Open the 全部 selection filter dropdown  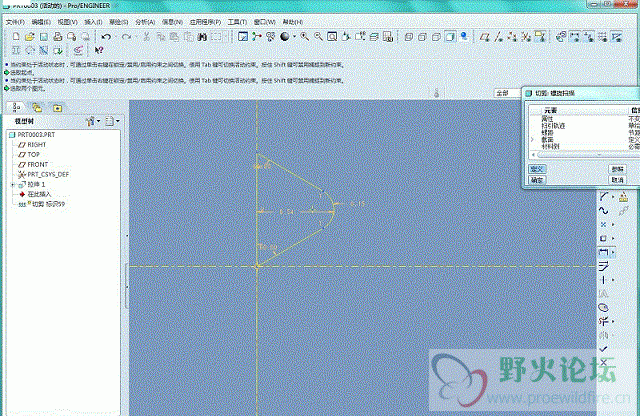tap(508, 93)
